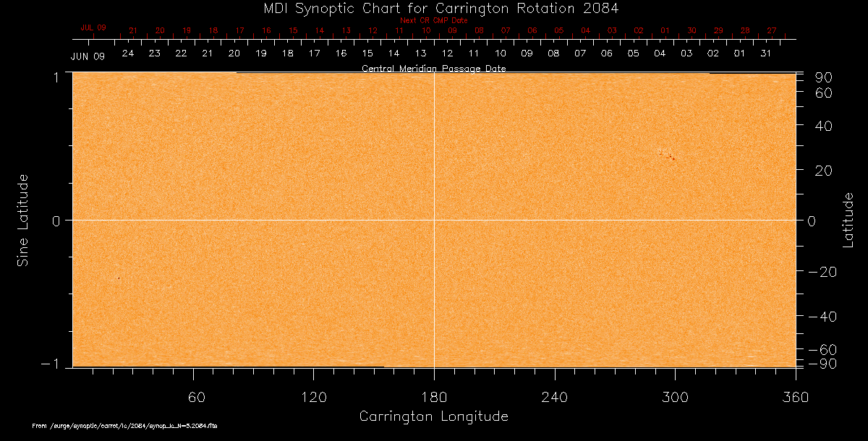Screen dimensions: 868x441
Task: Click the "Central Meridian Passage Date" caption
Action: (434, 69)
